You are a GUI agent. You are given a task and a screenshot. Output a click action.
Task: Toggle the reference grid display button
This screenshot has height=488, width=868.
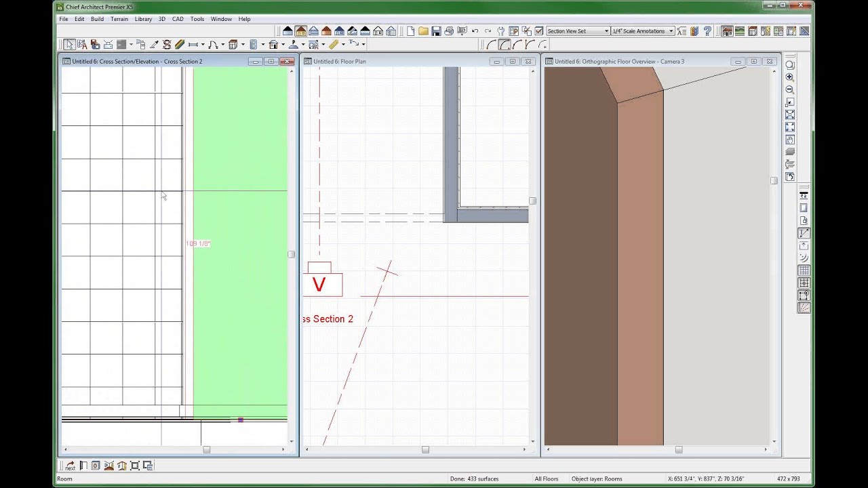pos(804,270)
